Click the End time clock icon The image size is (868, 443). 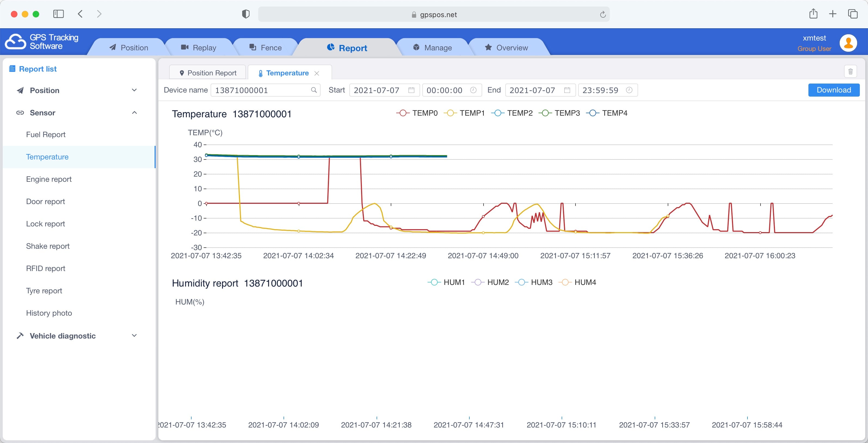[629, 90]
